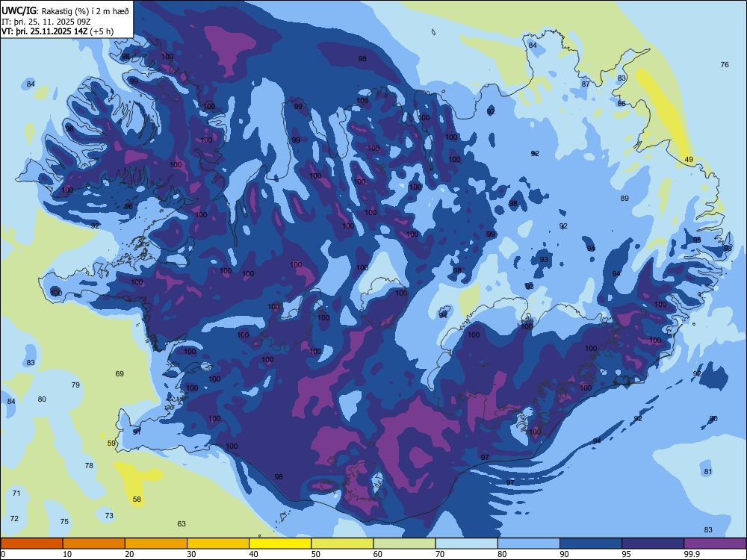Image resolution: width=747 pixels, height=560 pixels.
Task: Click the humidity value 49 on the map
Action: pyautogui.click(x=689, y=160)
